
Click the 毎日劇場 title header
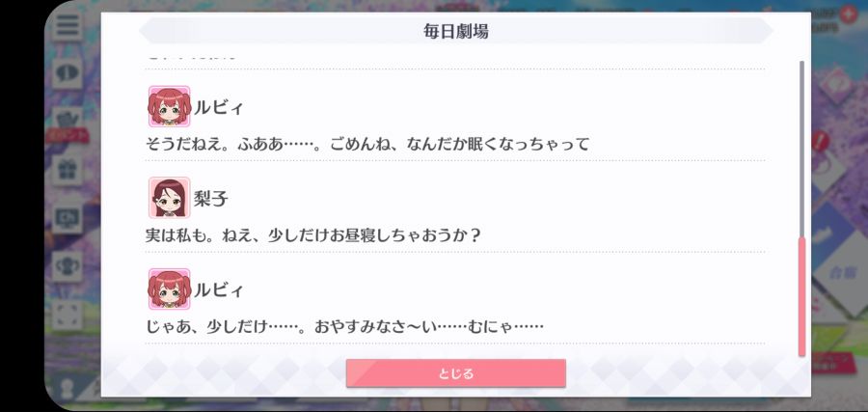click(x=455, y=31)
